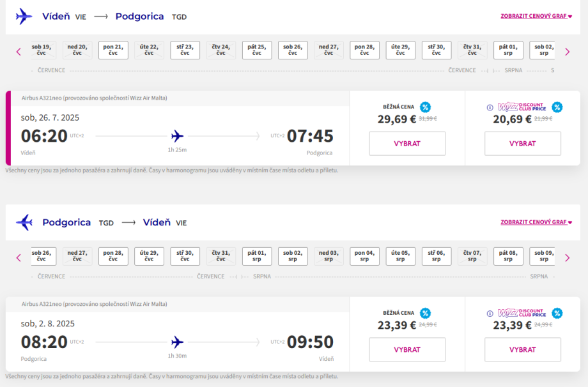Select the 29,69 € regular price outbound fare
588x387 pixels.
click(x=407, y=144)
